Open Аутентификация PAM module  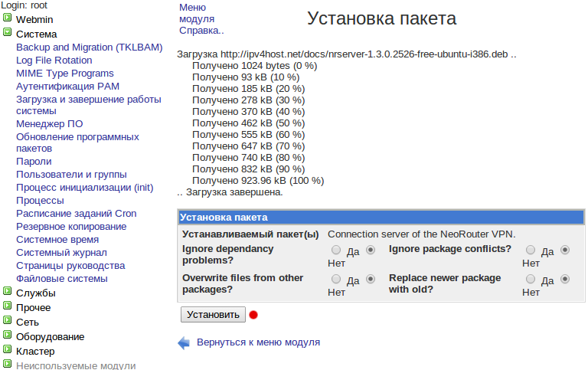coord(68,87)
